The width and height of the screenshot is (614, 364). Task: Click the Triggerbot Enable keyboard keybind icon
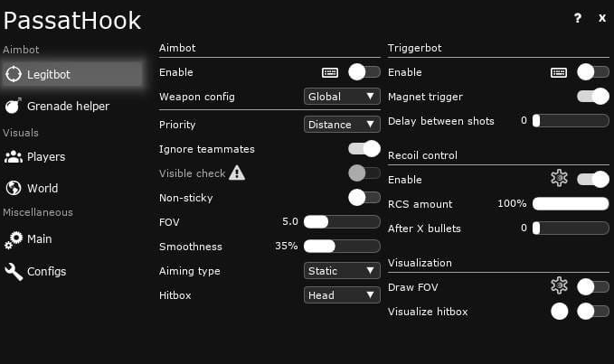(559, 72)
